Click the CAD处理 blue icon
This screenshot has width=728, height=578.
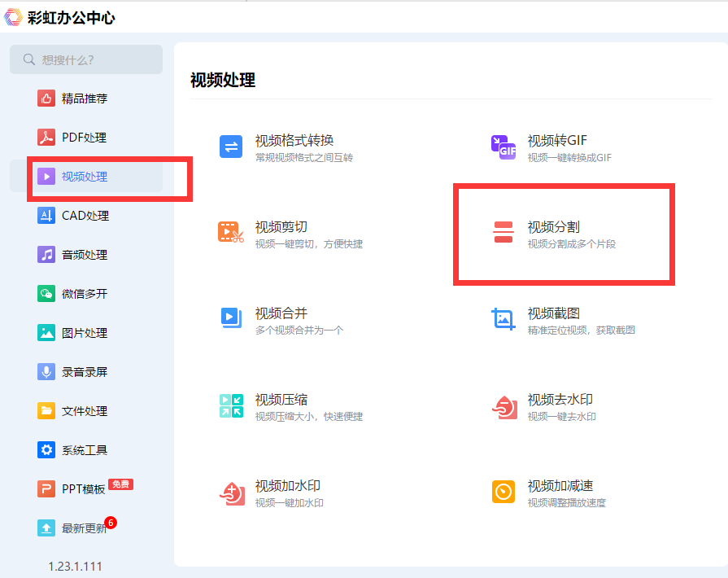(x=46, y=216)
